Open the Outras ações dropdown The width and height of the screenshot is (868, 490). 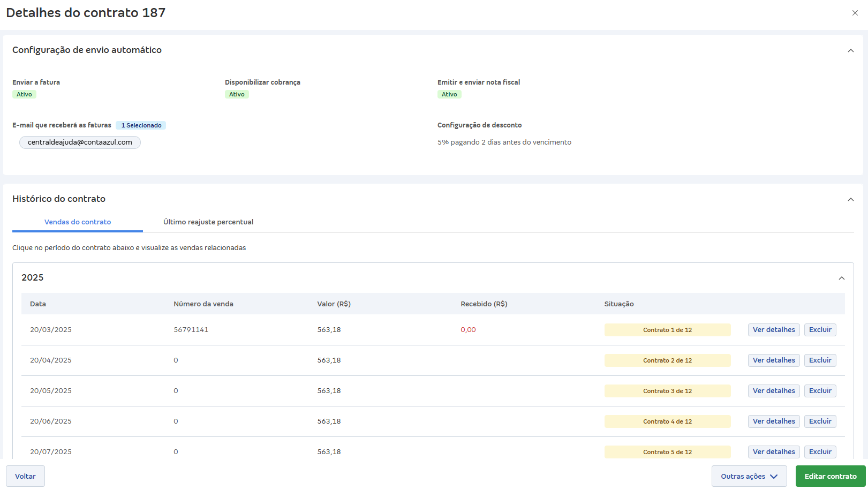(x=749, y=476)
